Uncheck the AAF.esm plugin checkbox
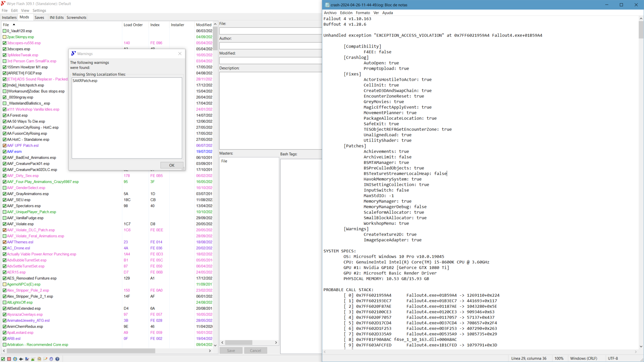Viewport: 644px width, 362px height. pos(5,152)
